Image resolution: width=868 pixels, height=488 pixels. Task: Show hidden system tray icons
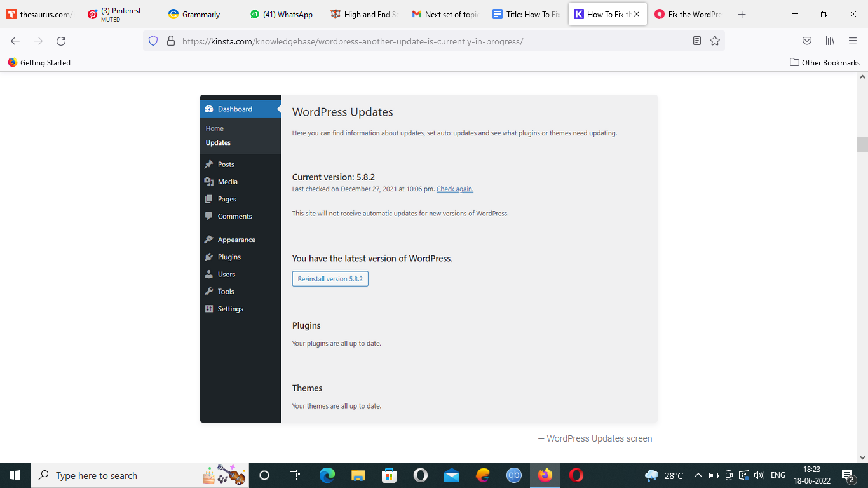698,475
